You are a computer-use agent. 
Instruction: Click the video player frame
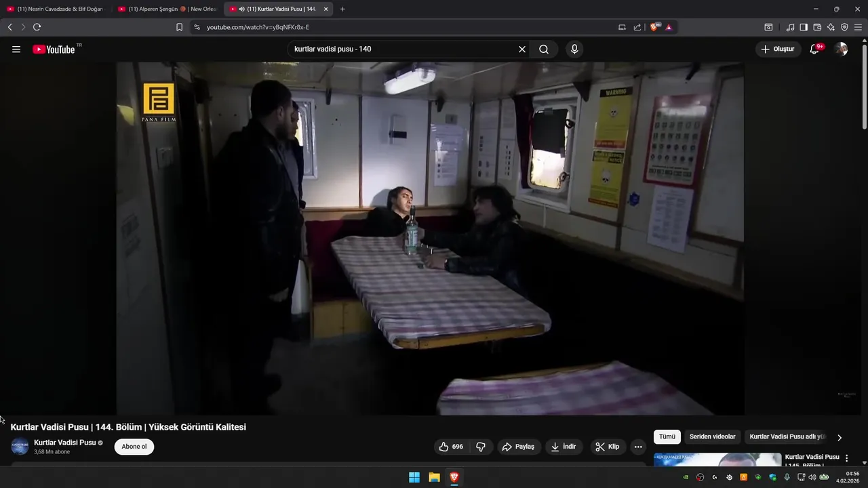tap(430, 239)
